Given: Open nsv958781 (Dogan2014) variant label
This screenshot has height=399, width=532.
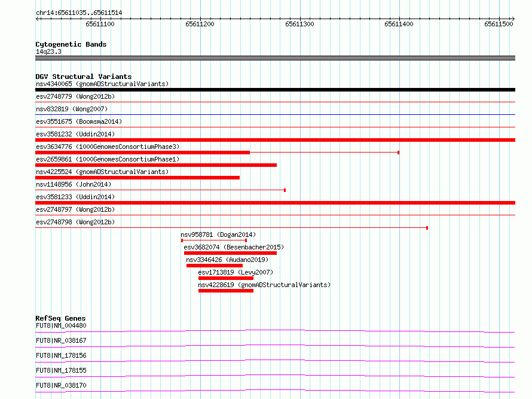Looking at the screenshot, I should pos(218,234).
